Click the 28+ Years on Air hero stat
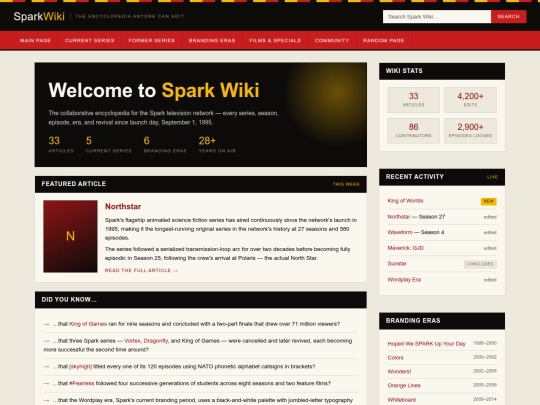540x405 pixels. click(217, 144)
